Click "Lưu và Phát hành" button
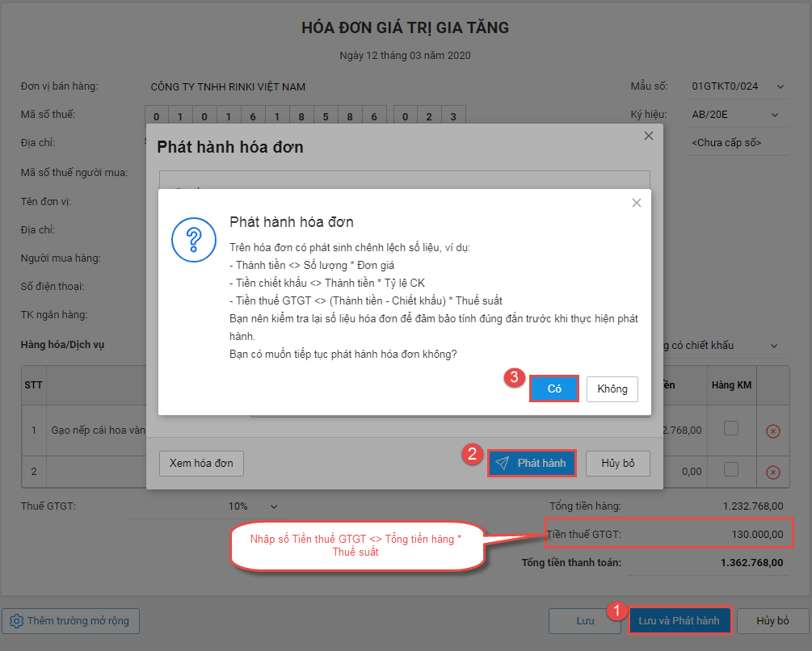 [x=679, y=620]
